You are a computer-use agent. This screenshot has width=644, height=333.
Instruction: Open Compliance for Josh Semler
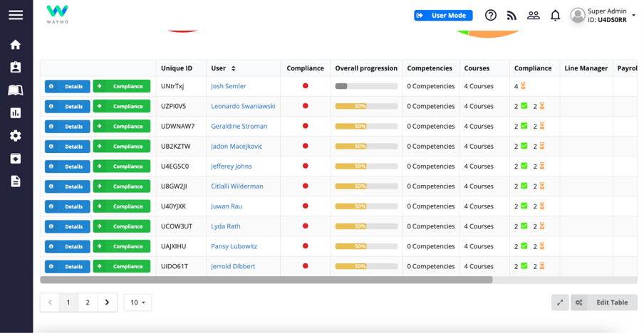coord(122,86)
